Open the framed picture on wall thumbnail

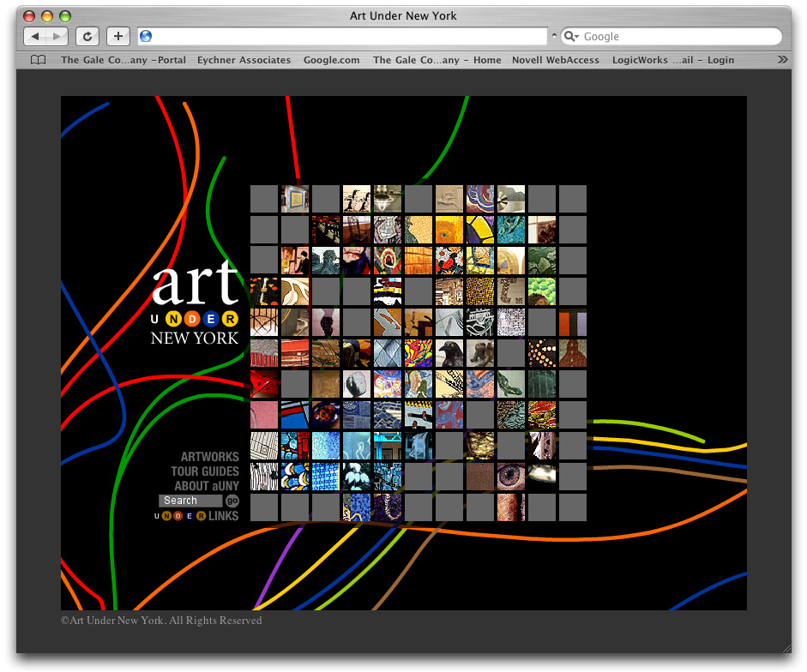click(295, 199)
